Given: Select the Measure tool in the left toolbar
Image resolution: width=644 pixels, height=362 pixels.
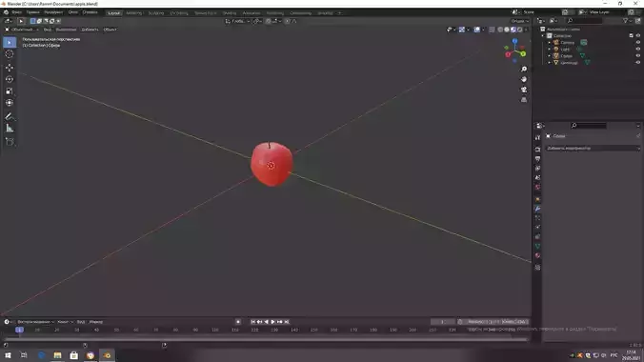Looking at the screenshot, I should [x=10, y=129].
